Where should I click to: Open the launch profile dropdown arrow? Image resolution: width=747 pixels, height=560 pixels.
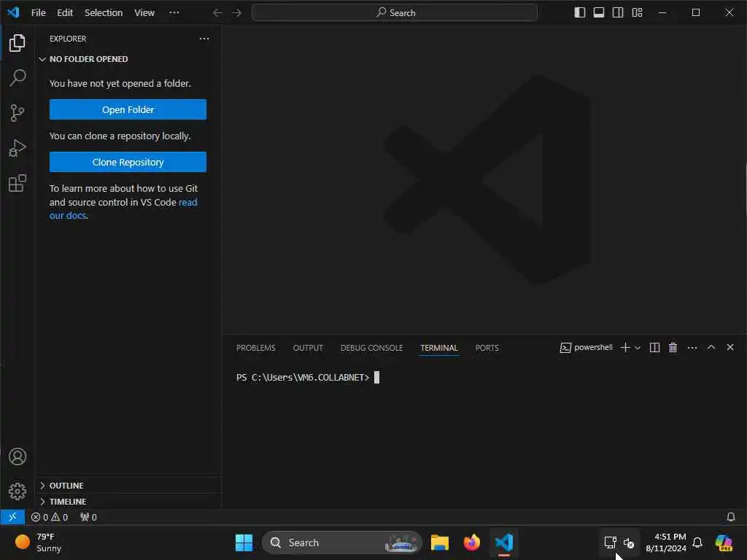click(x=638, y=348)
